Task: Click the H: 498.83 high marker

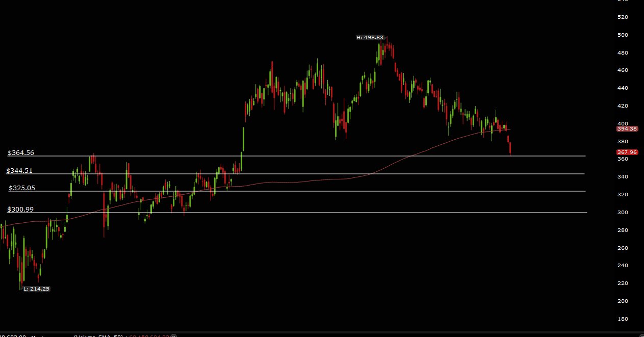Action: [x=370, y=37]
